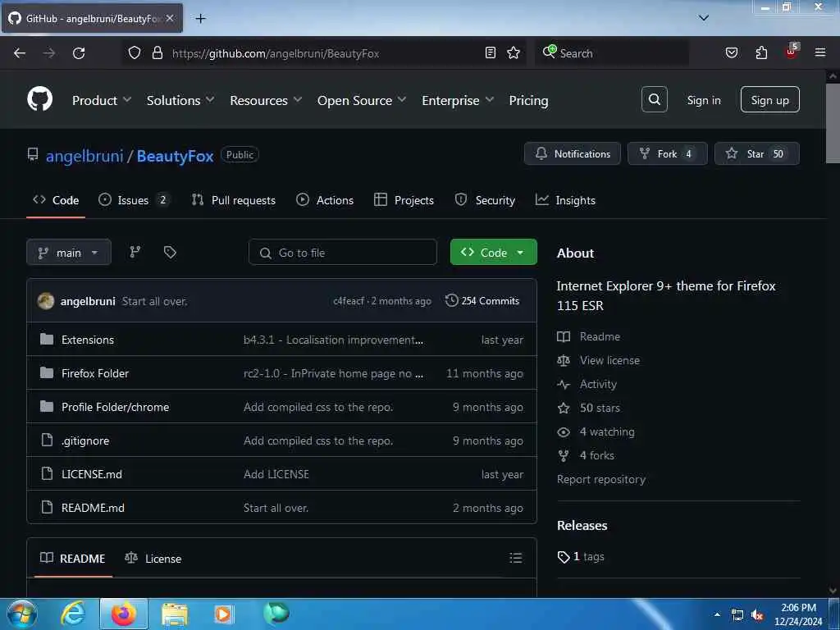Open the GitHub search magnifier button

[x=654, y=99]
